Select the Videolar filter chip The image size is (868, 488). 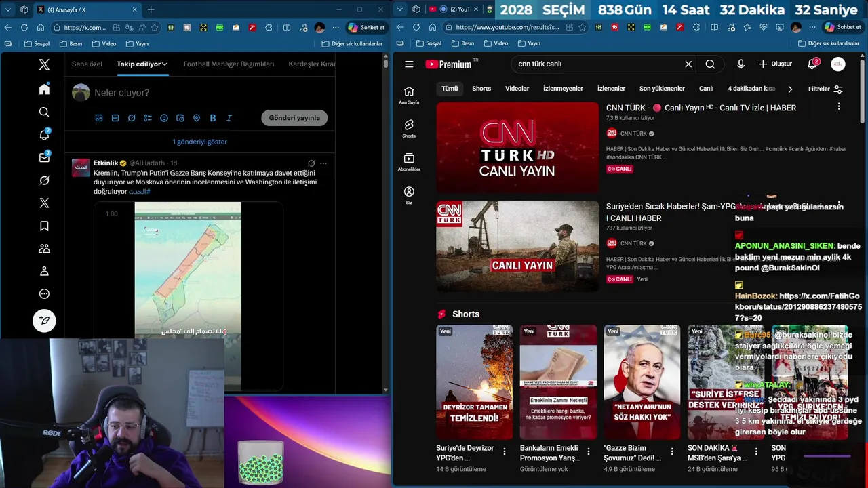coord(517,89)
